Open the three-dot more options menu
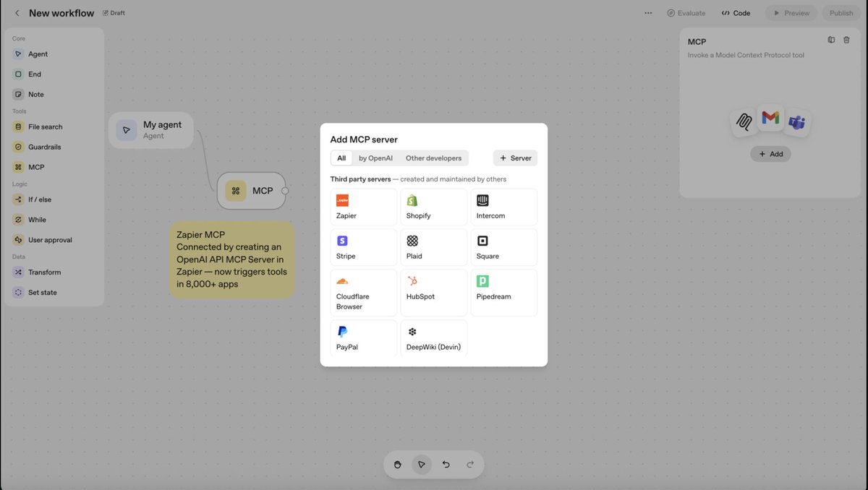The width and height of the screenshot is (868, 490). (x=648, y=13)
